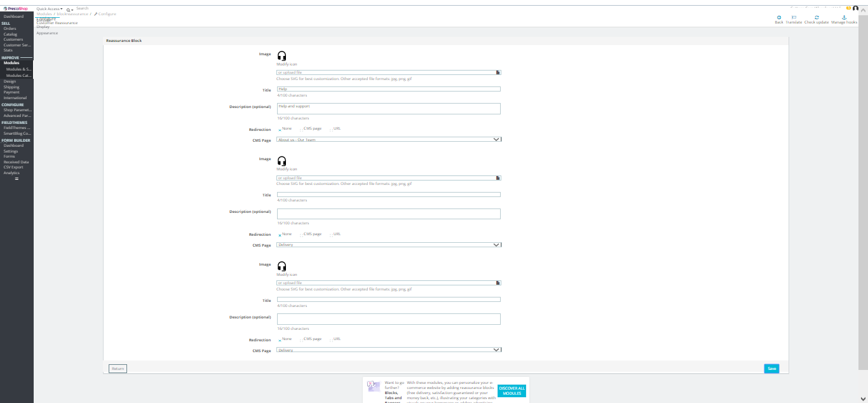Viewport: 868px width, 403px height.
Task: Open Received Data in the sidebar
Action: pyautogui.click(x=16, y=162)
